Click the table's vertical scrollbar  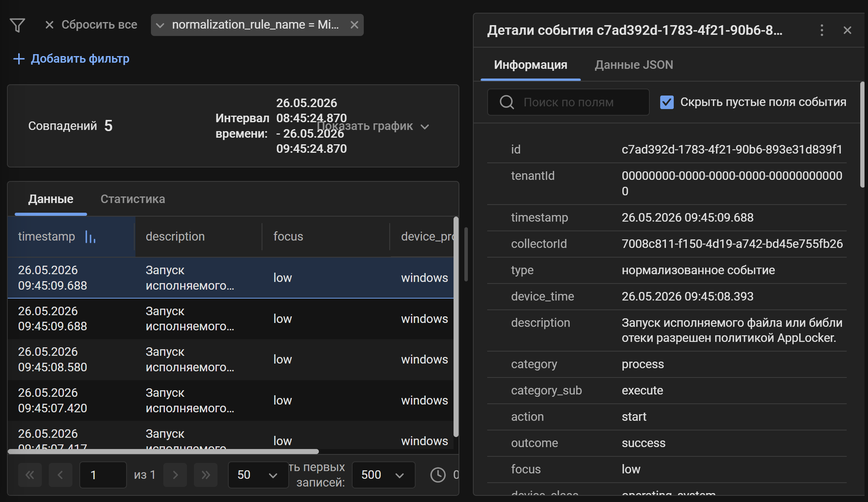[x=456, y=327]
